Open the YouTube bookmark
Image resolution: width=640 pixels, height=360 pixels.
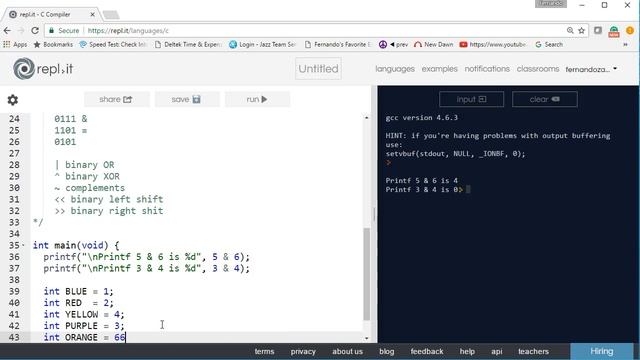tap(493, 44)
